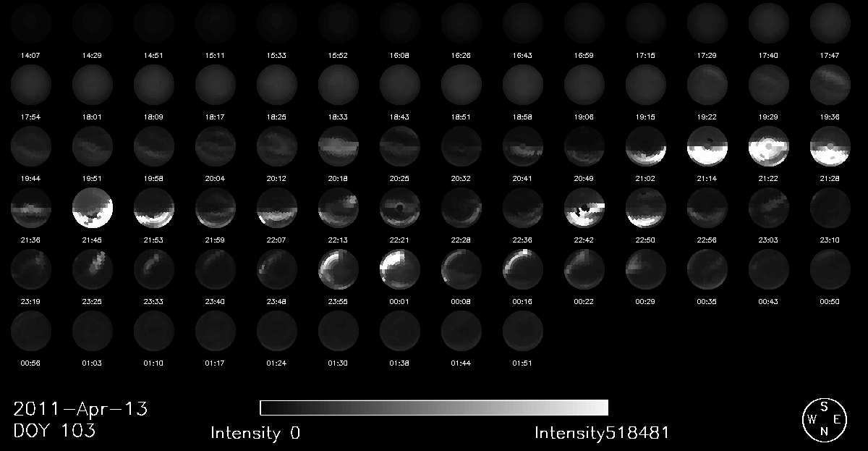Click the 00:29 timestamp label
Image resolution: width=868 pixels, height=451 pixels.
[646, 301]
